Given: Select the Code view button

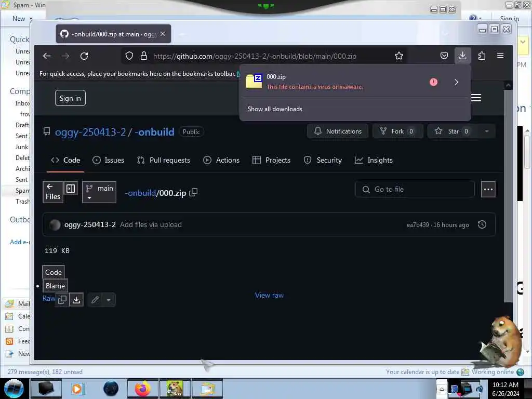Looking at the screenshot, I should pos(54,272).
